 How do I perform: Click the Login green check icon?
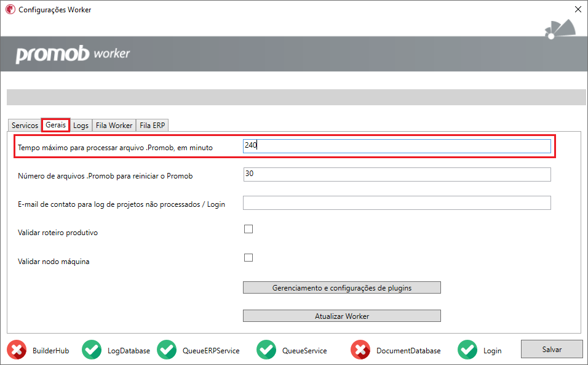point(467,350)
